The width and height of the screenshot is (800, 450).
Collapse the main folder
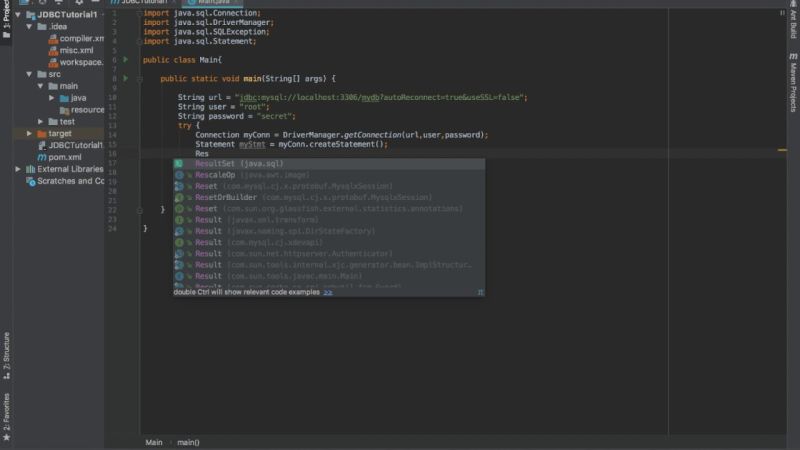coord(40,86)
